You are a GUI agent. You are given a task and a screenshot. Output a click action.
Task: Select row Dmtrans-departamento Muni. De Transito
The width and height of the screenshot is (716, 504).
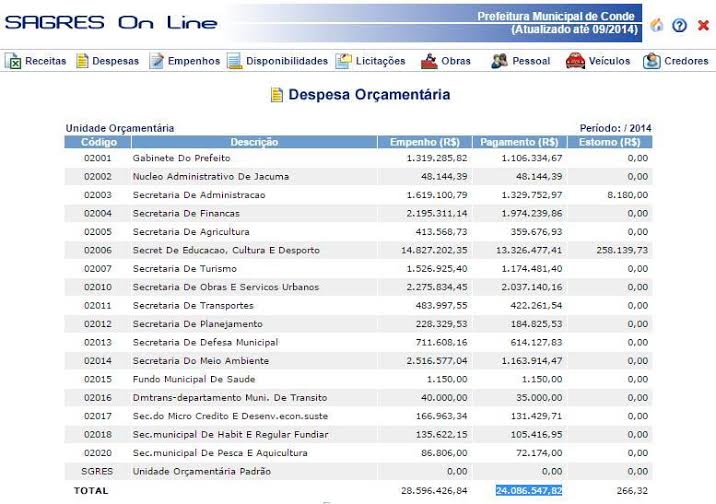(x=358, y=397)
